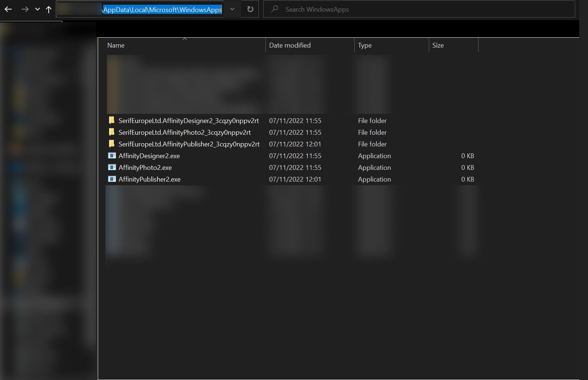Refresh the WindowsApps folder

point(250,9)
